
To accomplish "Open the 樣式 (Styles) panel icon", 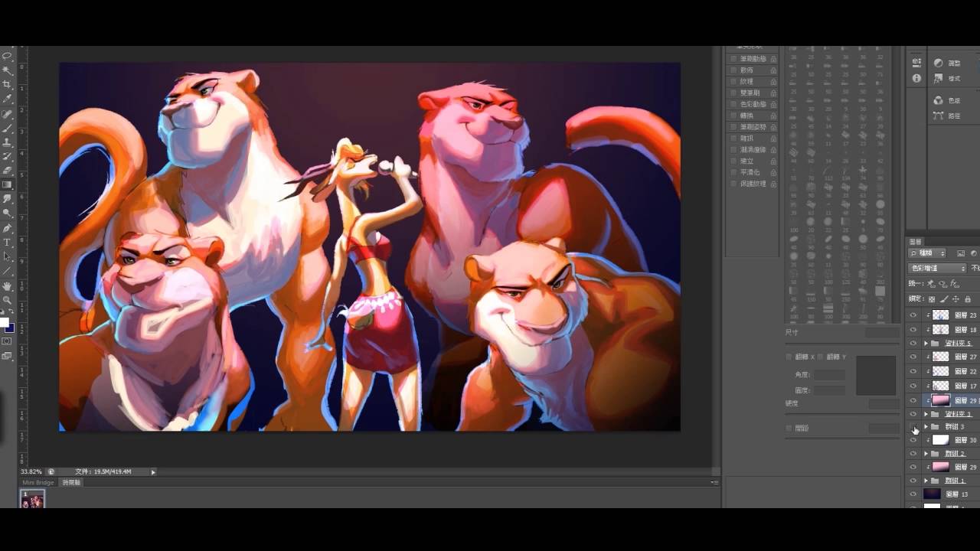I will pos(939,78).
